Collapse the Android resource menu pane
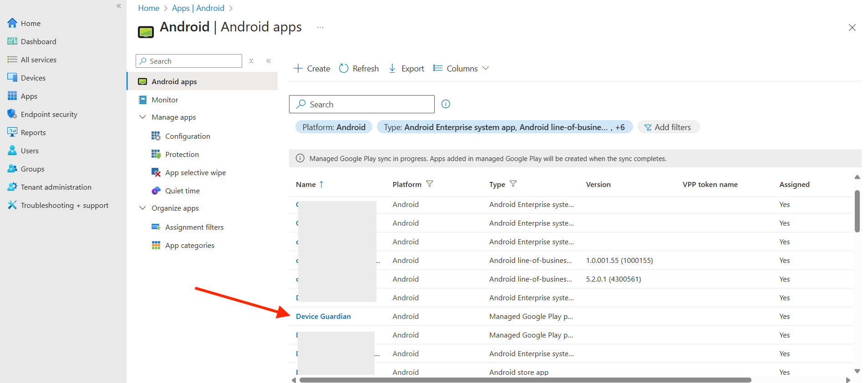Image resolution: width=868 pixels, height=383 pixels. 269,61
